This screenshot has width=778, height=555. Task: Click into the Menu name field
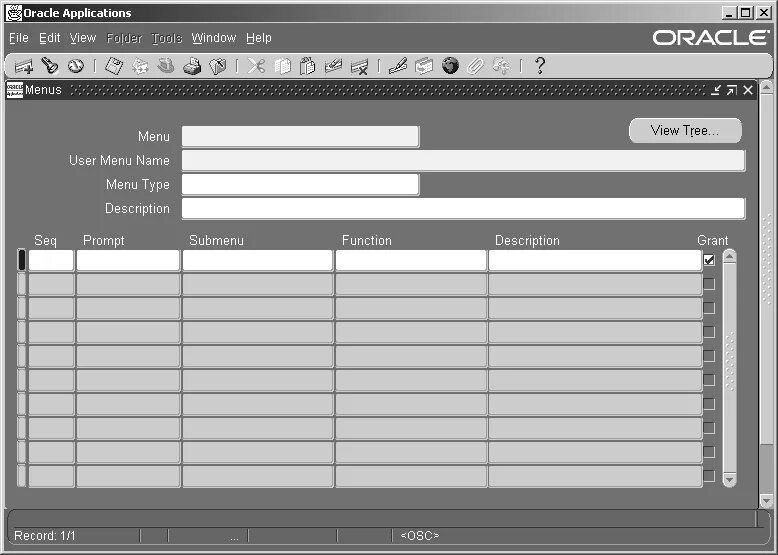point(300,136)
